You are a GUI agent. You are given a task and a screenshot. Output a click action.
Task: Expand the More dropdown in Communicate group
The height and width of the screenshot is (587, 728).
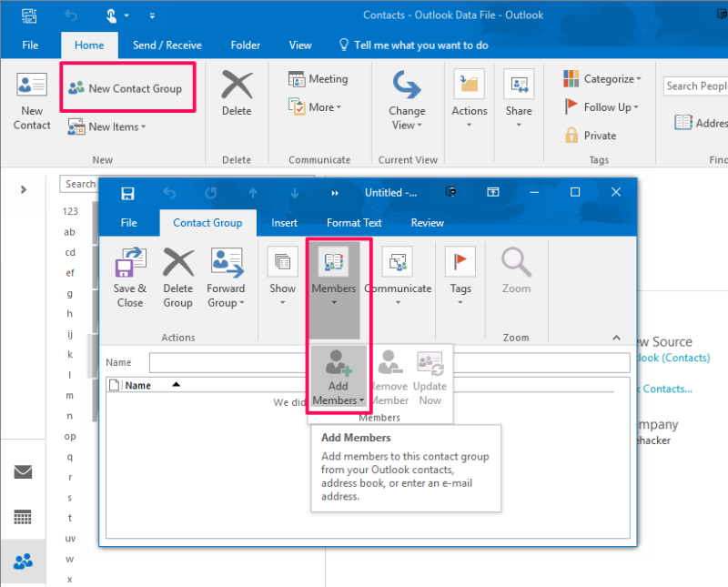tap(317, 107)
